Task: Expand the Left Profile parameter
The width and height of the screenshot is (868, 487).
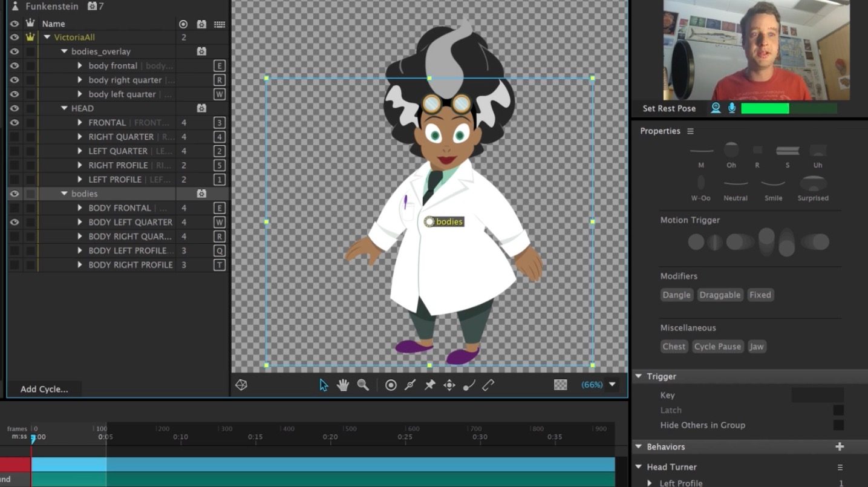Action: (x=650, y=483)
